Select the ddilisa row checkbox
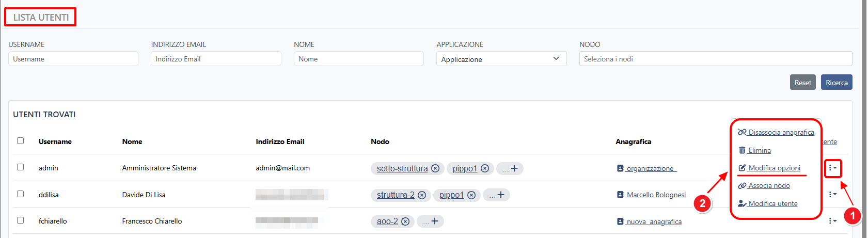The height and width of the screenshot is (238, 868). (21, 194)
